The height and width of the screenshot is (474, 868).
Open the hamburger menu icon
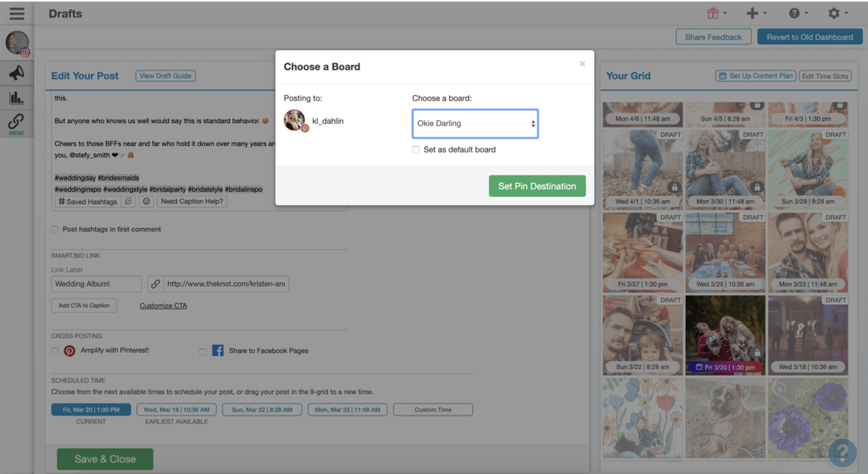17,14
